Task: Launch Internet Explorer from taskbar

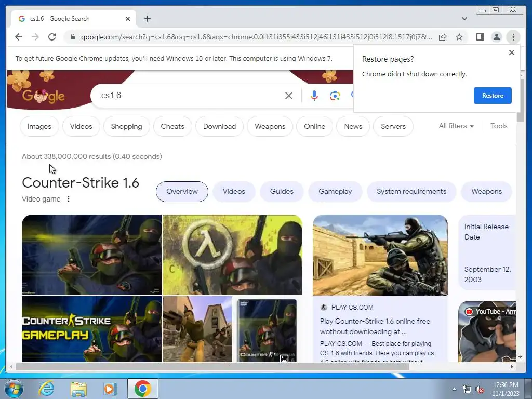Action: (46, 389)
